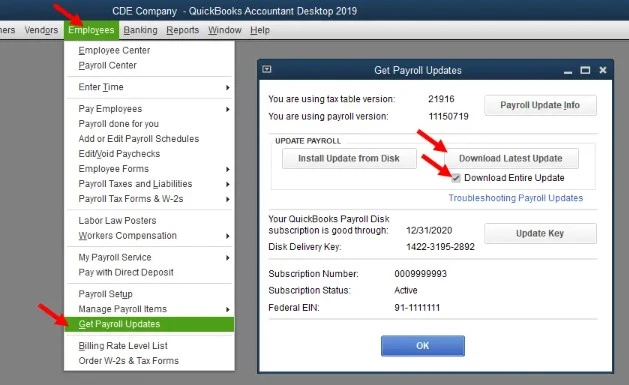This screenshot has height=385, width=629.
Task: Click the payroll version 11150719
Action: click(x=448, y=116)
